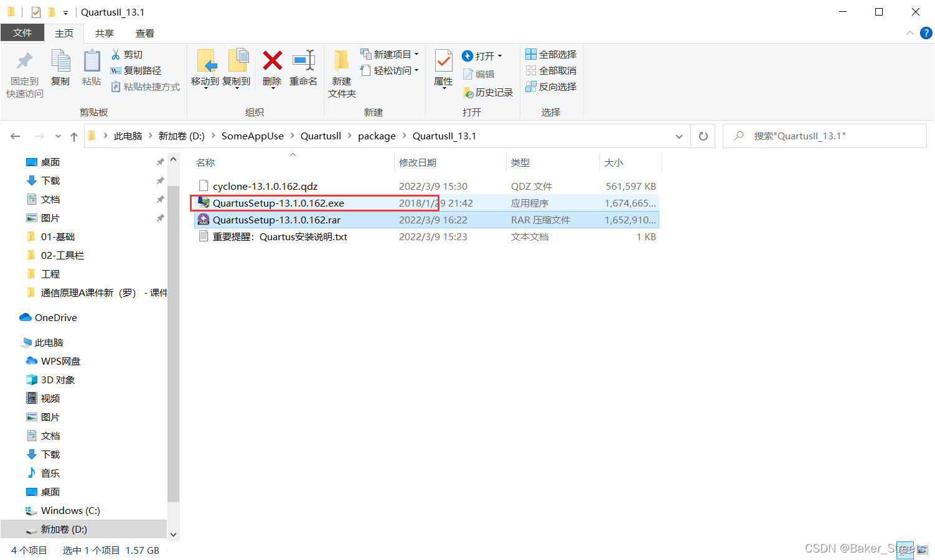This screenshot has height=560, width=935.
Task: Navigate back to previous folder
Action: (16, 136)
